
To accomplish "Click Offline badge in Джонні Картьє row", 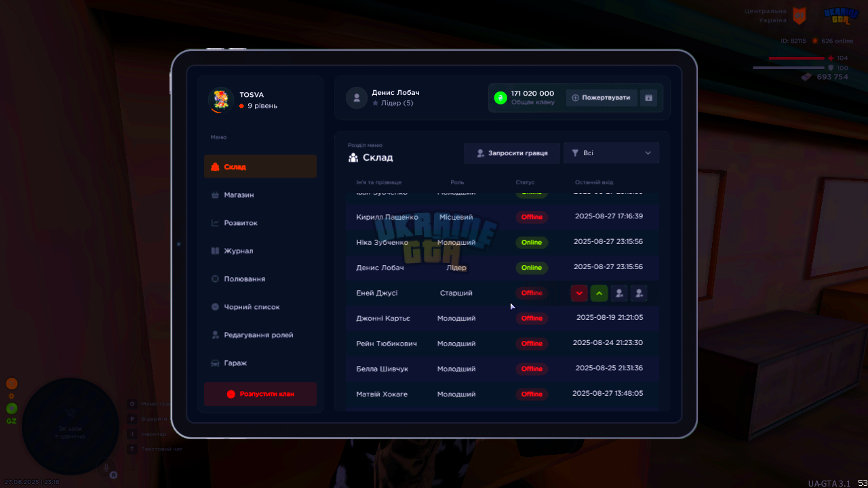I will point(532,319).
